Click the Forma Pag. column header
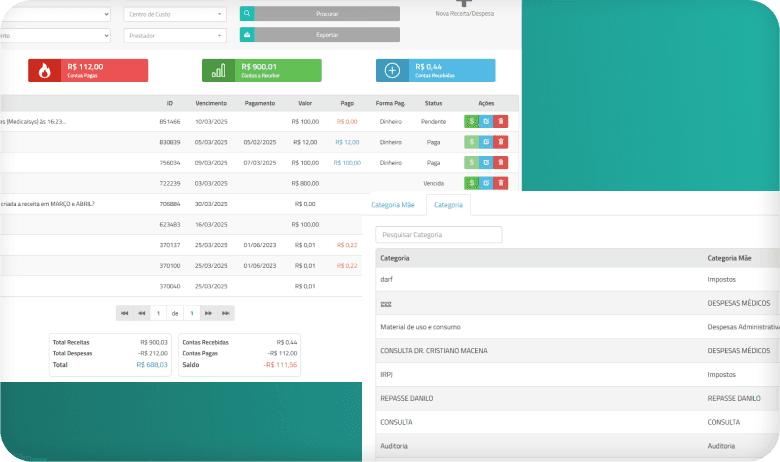 click(x=390, y=103)
